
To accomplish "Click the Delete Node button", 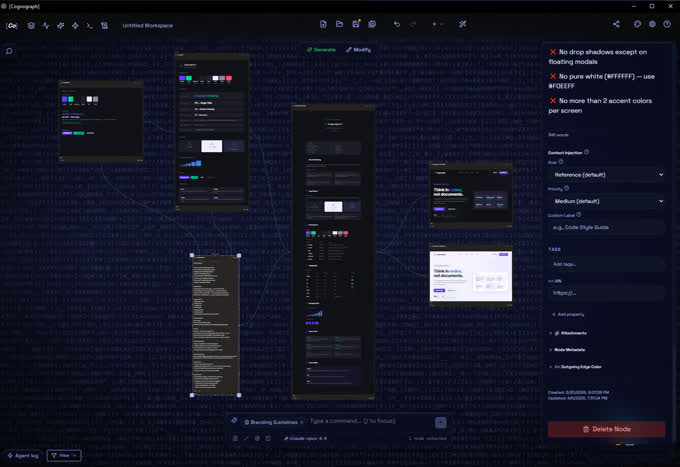I will (x=606, y=429).
